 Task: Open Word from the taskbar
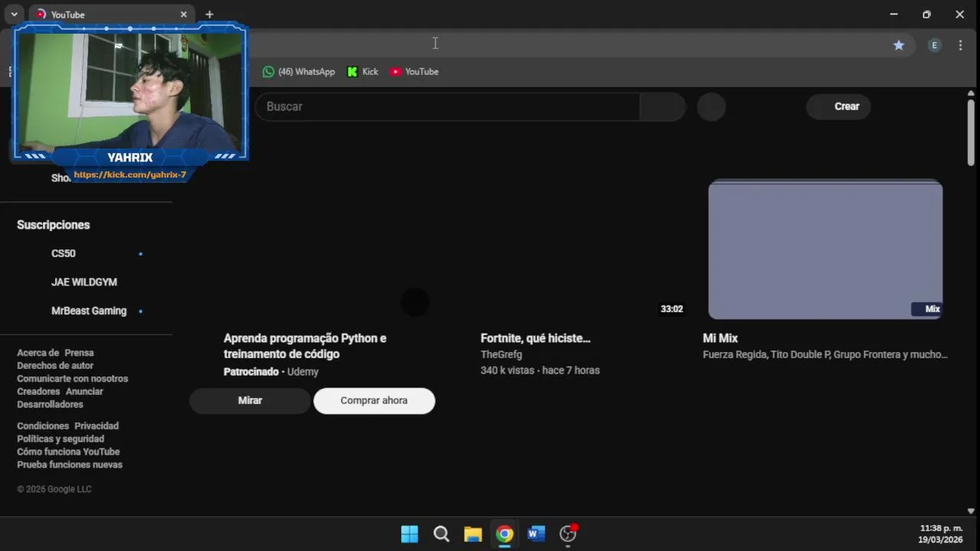tap(536, 533)
